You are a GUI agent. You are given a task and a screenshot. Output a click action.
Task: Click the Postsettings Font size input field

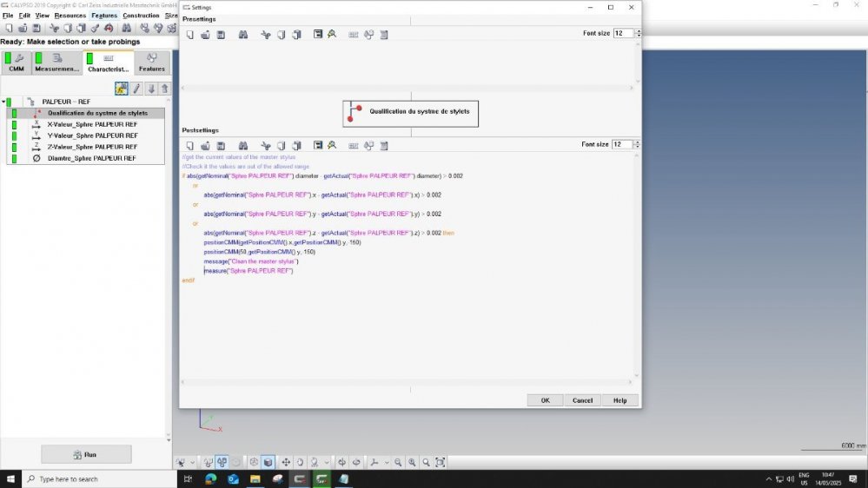622,144
